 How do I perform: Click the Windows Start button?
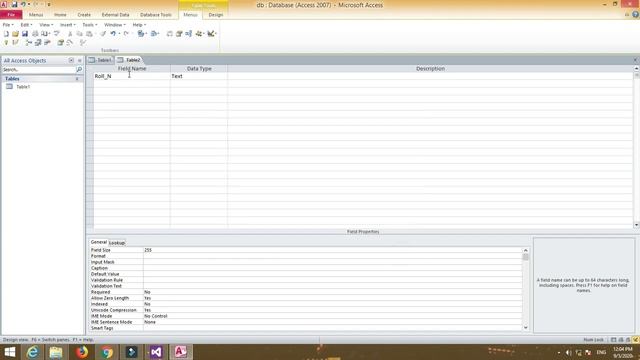click(9, 352)
